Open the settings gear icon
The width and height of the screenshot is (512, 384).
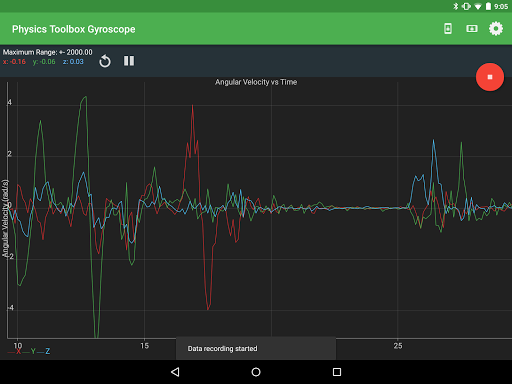coord(496,29)
